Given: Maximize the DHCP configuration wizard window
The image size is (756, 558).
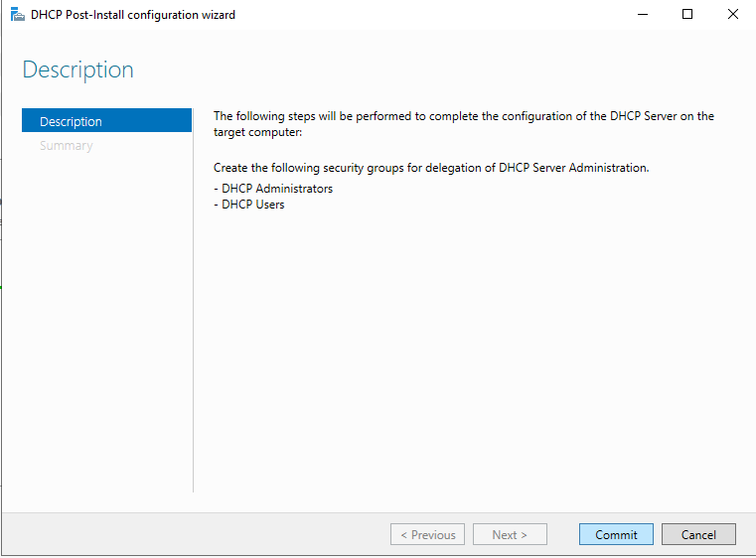Looking at the screenshot, I should point(687,15).
